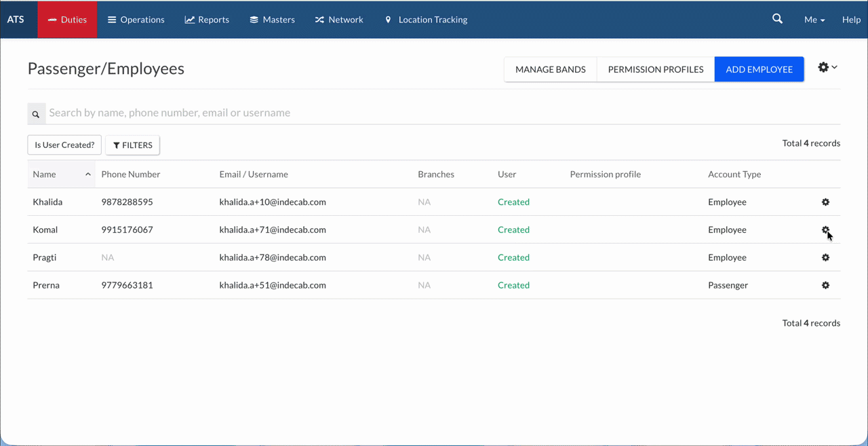Click gear icon in Khalida row
Image resolution: width=868 pixels, height=446 pixels.
coord(825,202)
